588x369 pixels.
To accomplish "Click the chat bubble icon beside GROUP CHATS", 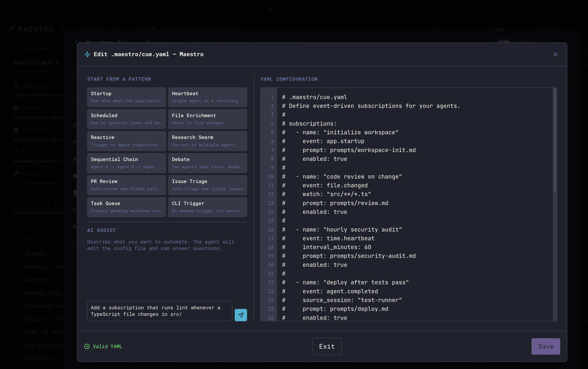I will 16,240.
